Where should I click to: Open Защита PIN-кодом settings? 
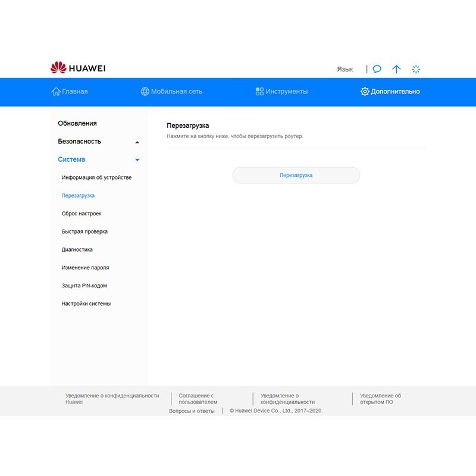pos(84,286)
